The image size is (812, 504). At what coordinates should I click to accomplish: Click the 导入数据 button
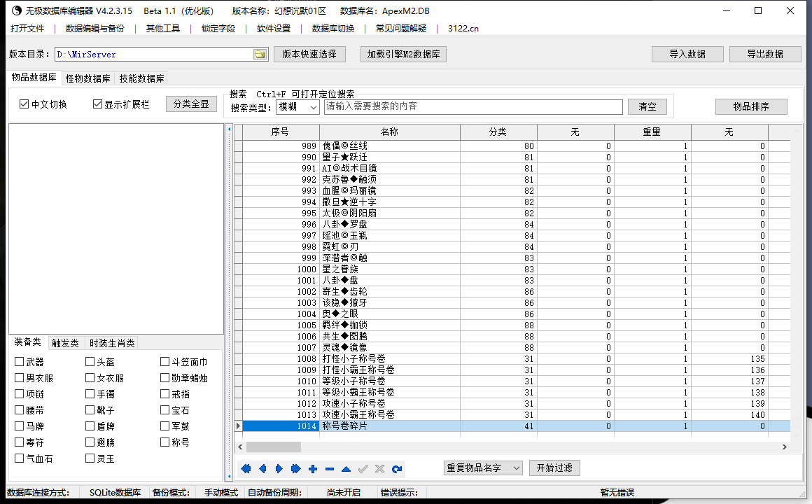click(x=687, y=55)
